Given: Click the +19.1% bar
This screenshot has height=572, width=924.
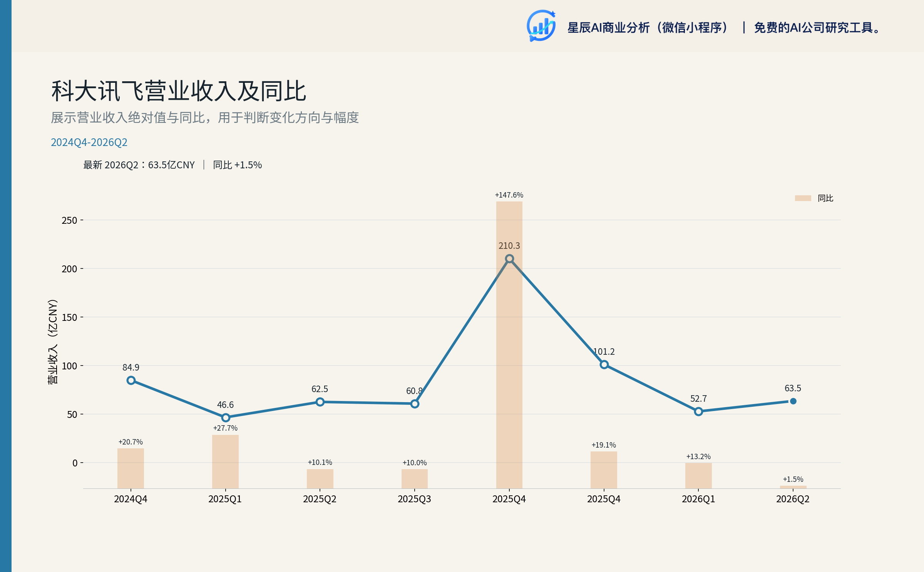Looking at the screenshot, I should (604, 470).
